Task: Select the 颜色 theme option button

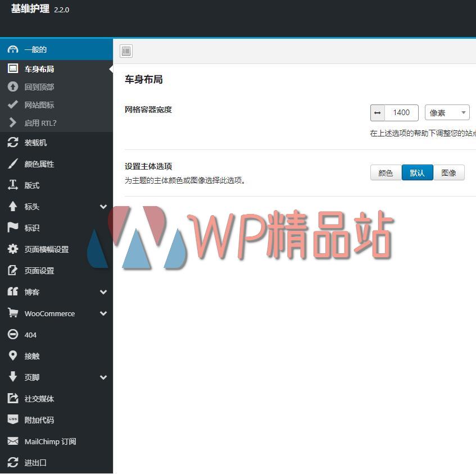Action: click(386, 172)
